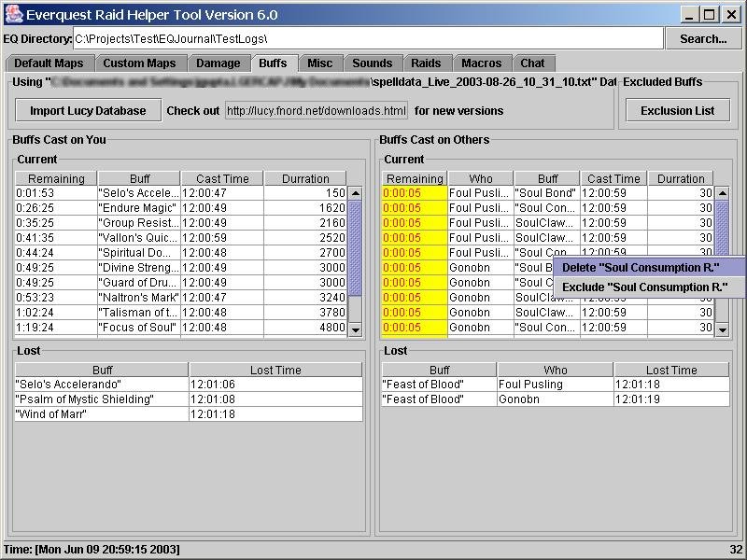Select lost buff "Psalm of Mystic Shielding"
The height and width of the screenshot is (560, 747).
click(x=189, y=399)
